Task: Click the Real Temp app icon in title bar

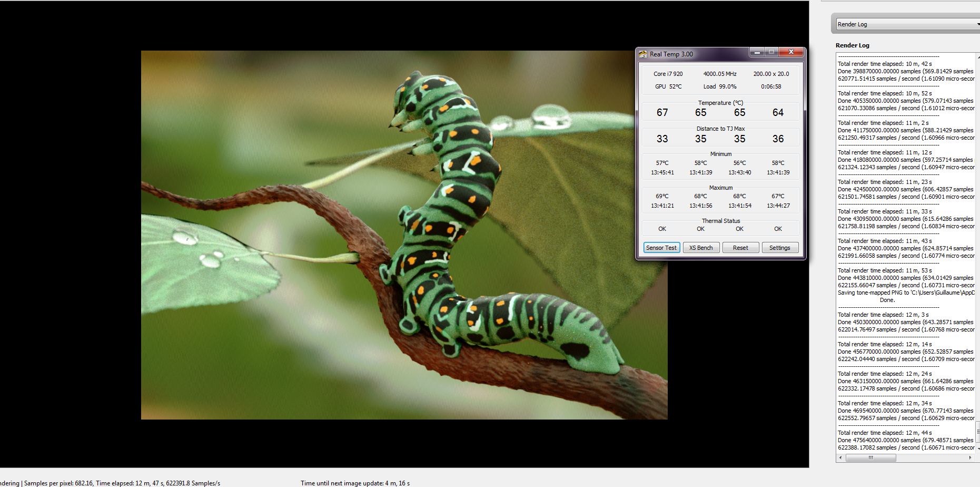Action: (x=643, y=54)
